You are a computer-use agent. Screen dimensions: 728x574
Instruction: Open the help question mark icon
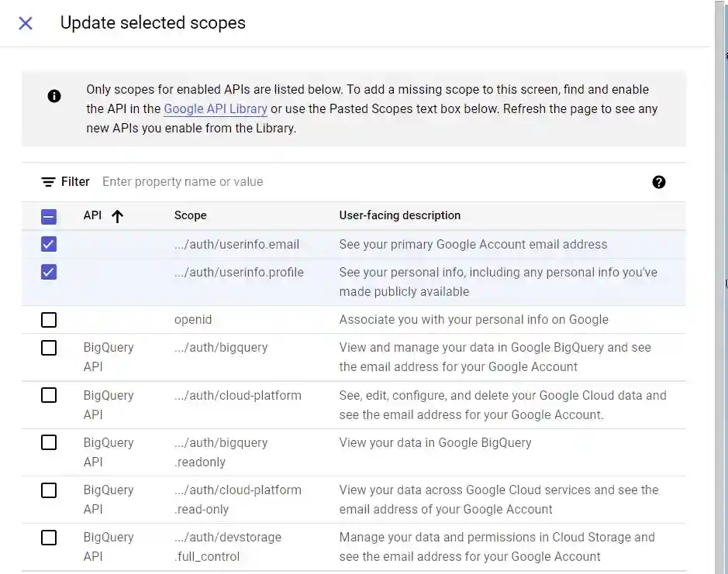tap(658, 182)
